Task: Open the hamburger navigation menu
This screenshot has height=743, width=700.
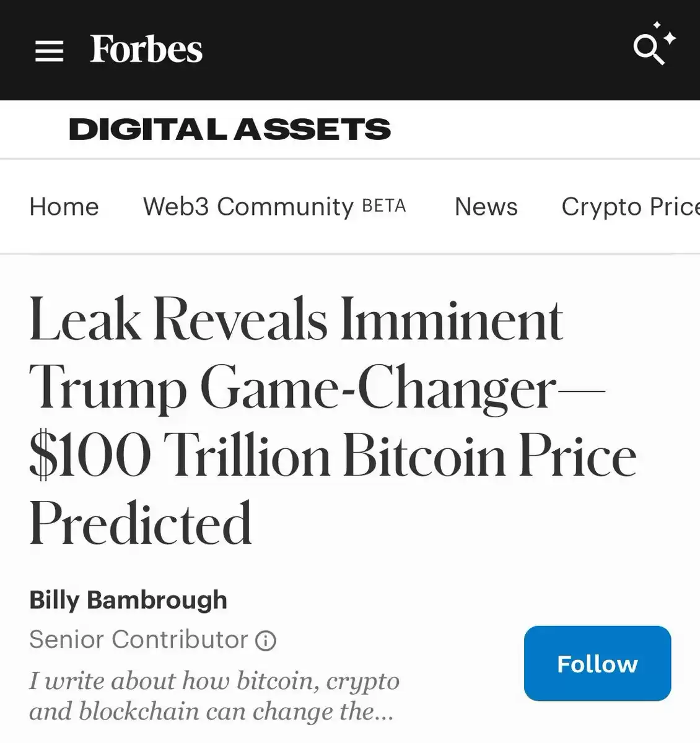Action: (x=50, y=51)
